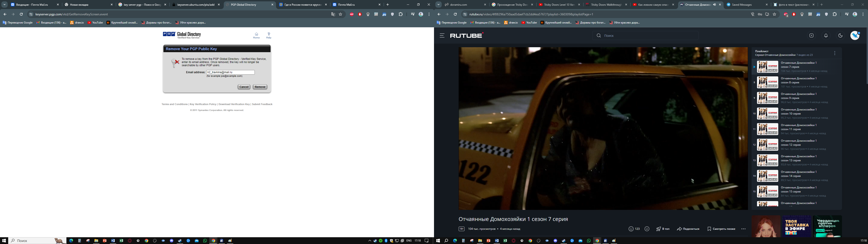Open password key icon in Rutube address bar

[760, 14]
